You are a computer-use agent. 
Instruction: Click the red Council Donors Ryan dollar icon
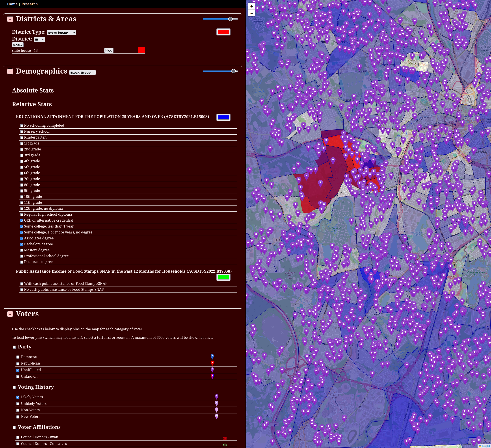(225, 438)
